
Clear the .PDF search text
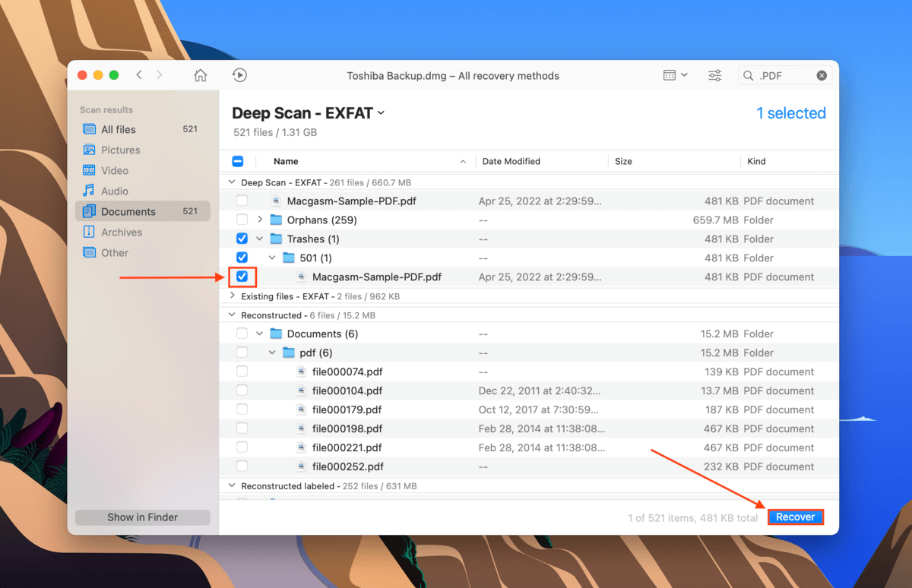point(822,75)
